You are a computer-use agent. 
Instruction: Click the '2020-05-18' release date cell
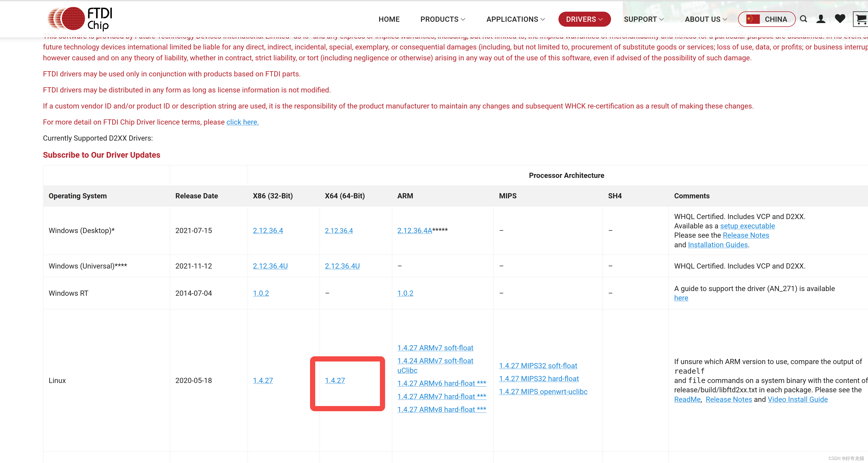(x=193, y=380)
